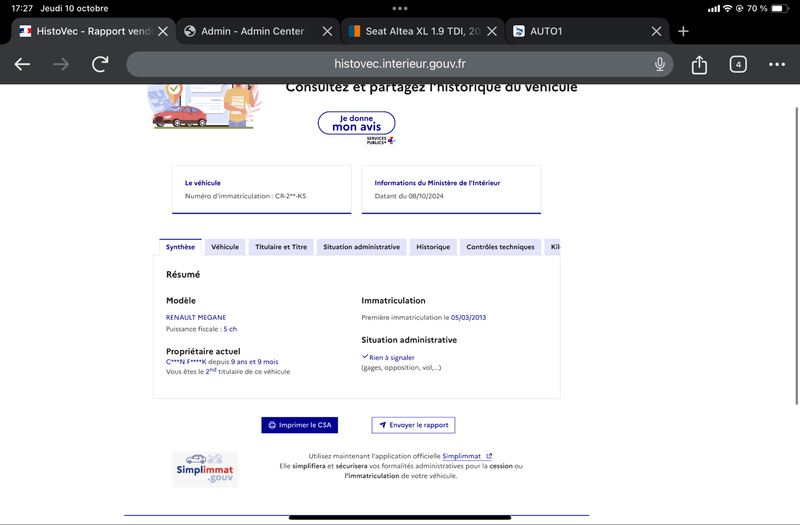800x525 pixels.
Task: Open the Véhicule tab
Action: coord(225,247)
